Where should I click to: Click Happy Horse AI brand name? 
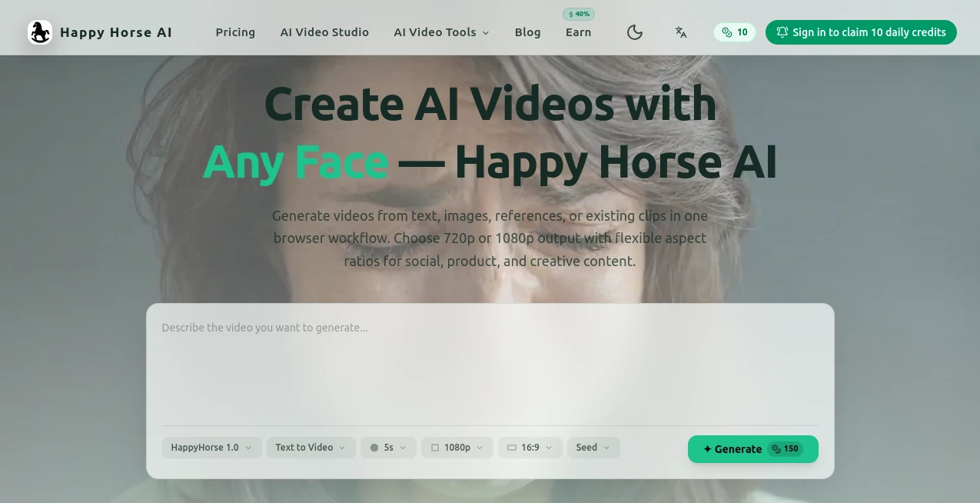click(x=116, y=32)
